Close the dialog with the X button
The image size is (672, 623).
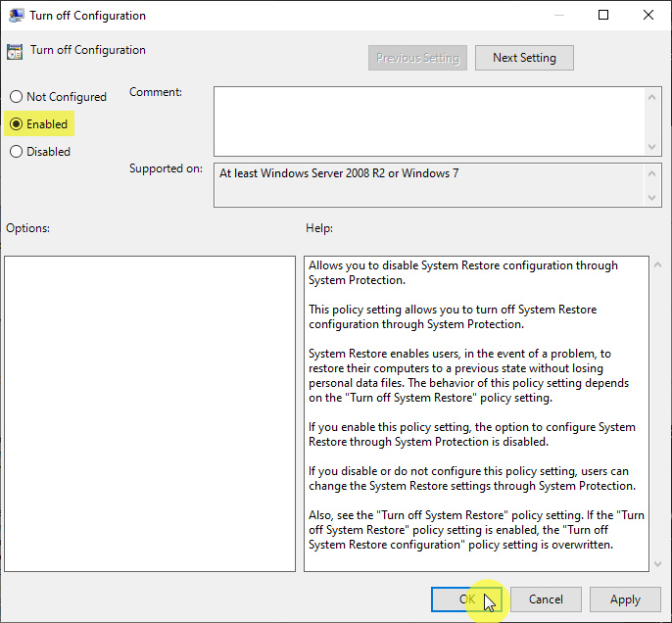pos(648,16)
